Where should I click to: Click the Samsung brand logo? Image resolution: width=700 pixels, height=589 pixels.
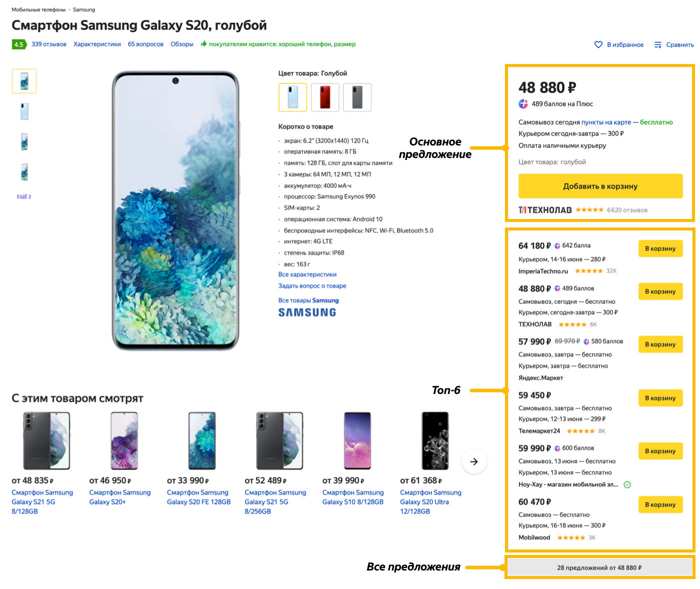coord(307,312)
